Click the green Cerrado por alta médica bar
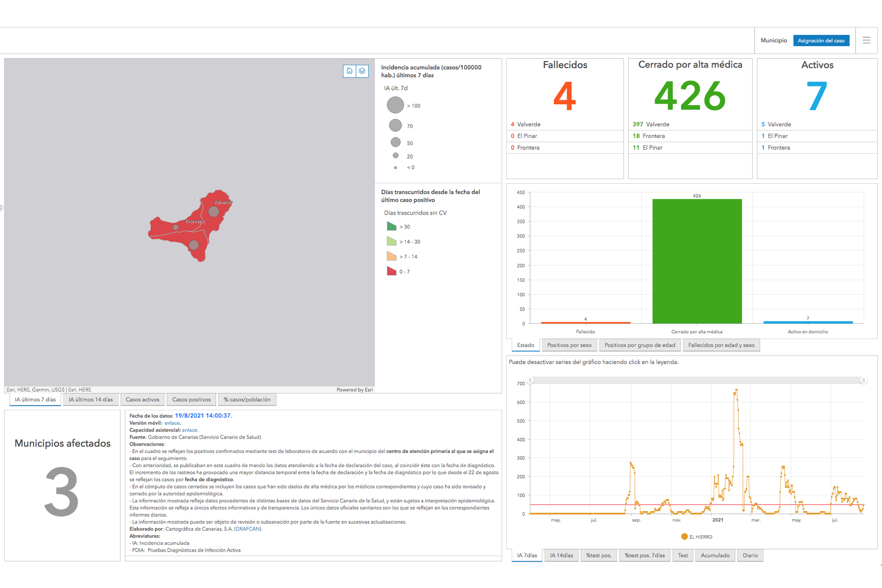The height and width of the screenshot is (588, 882). [x=697, y=261]
